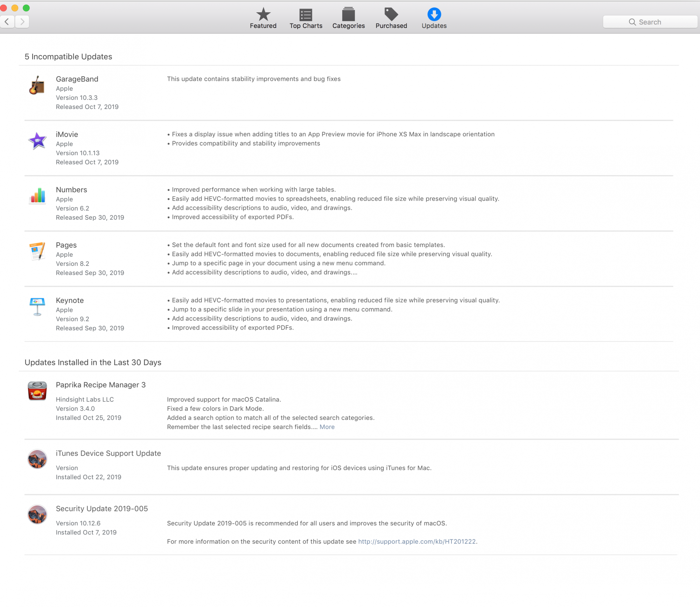Click the magnifier icon in Search
700x607 pixels.
tap(632, 22)
